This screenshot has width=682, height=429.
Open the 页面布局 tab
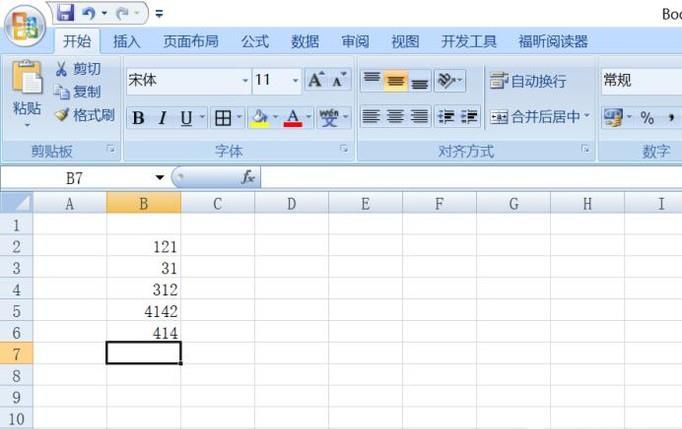tap(191, 41)
